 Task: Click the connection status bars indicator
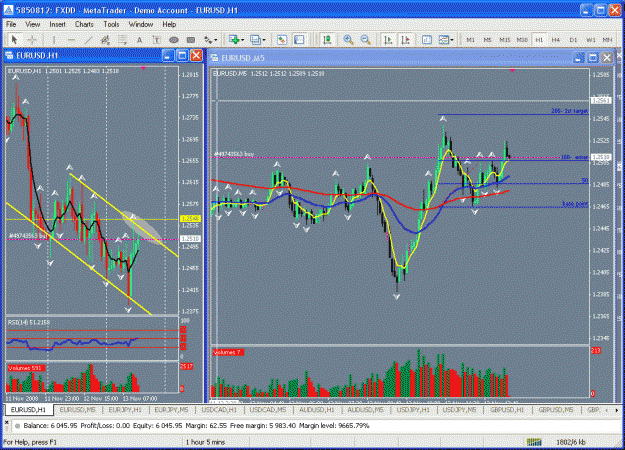(534, 442)
